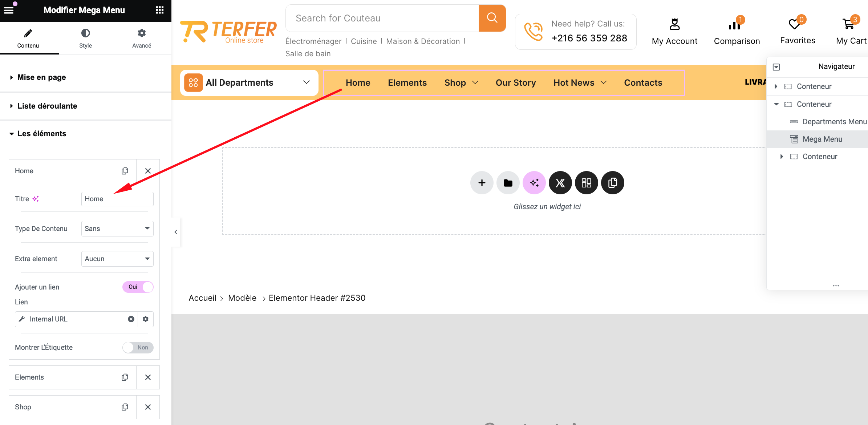The height and width of the screenshot is (425, 868).
Task: Click the delete icon for Shop item
Action: [x=147, y=406]
